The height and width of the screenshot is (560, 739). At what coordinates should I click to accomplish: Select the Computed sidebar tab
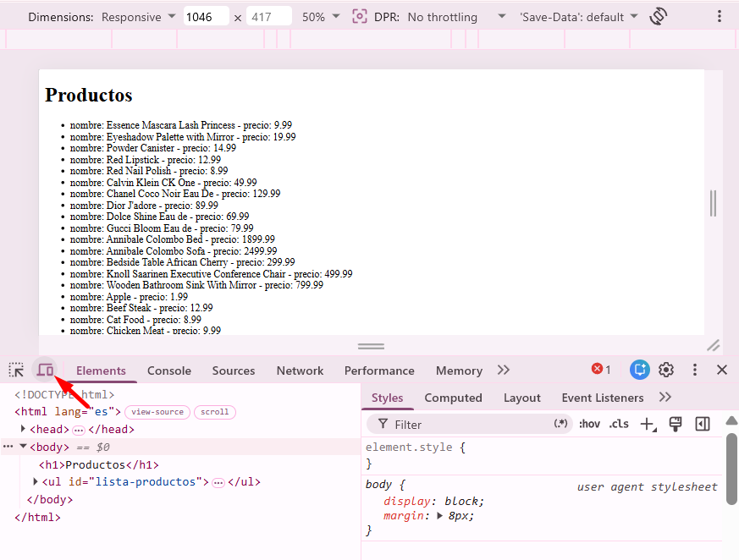(x=453, y=398)
